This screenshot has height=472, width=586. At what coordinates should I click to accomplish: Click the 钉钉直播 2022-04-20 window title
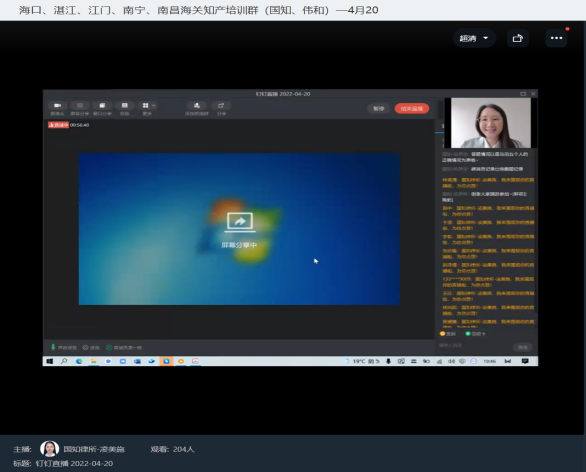point(283,94)
